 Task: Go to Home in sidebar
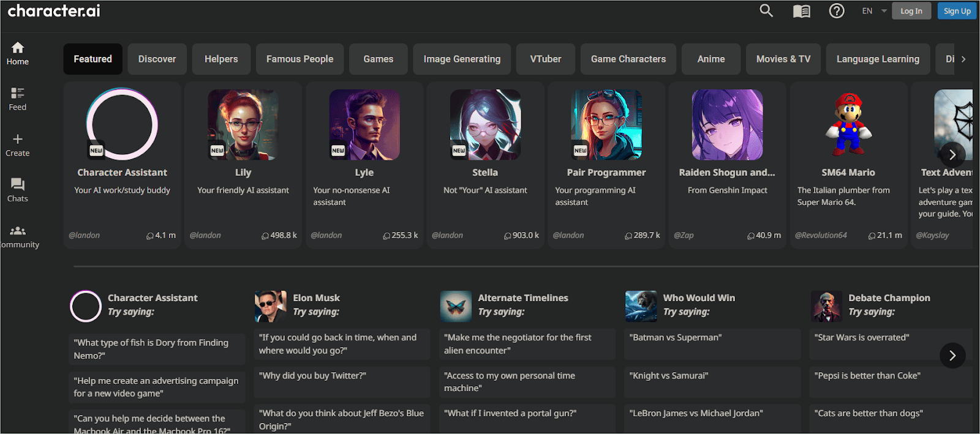pyautogui.click(x=18, y=53)
